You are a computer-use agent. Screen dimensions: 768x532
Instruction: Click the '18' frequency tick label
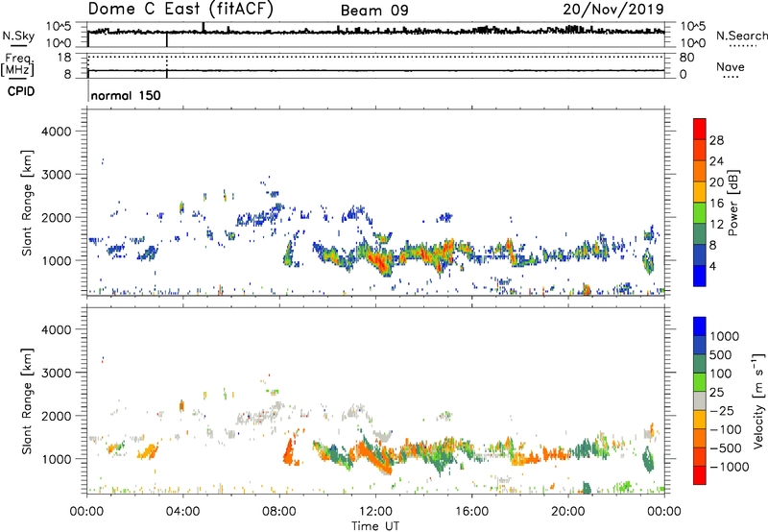64,58
